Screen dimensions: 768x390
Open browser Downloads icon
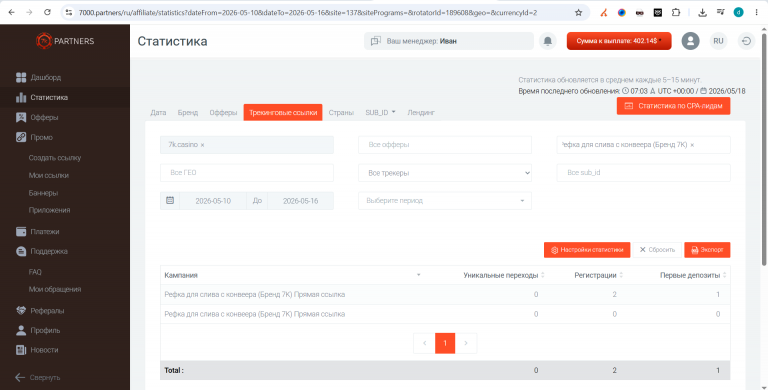702,13
